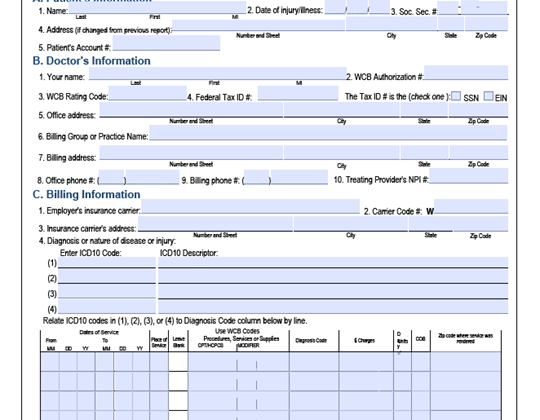Click the Carrier Code # field
This screenshot has height=420, width=540.
pyautogui.click(x=471, y=207)
